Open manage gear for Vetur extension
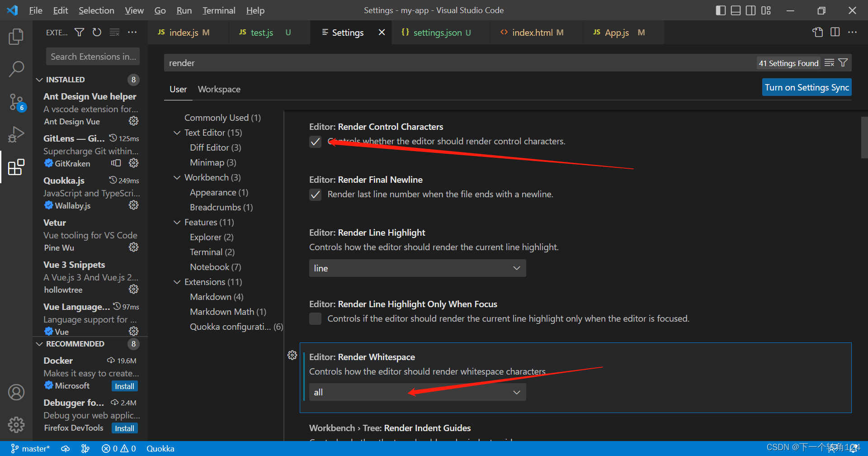 point(133,247)
